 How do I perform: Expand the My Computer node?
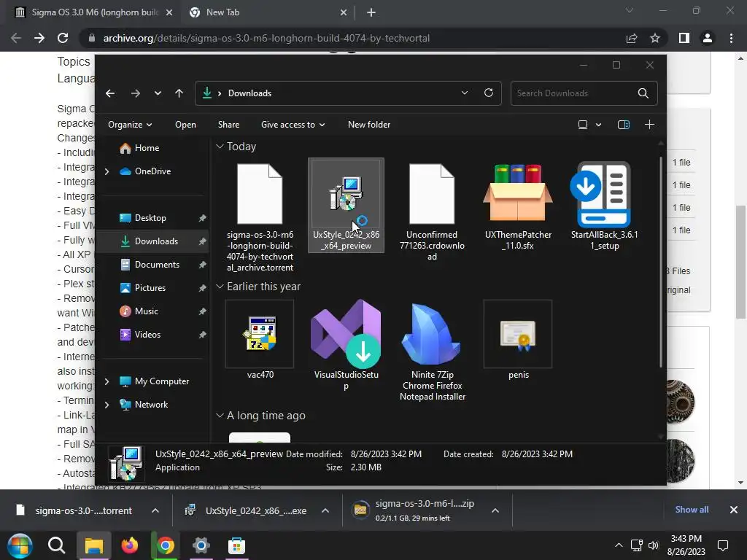pyautogui.click(x=107, y=381)
